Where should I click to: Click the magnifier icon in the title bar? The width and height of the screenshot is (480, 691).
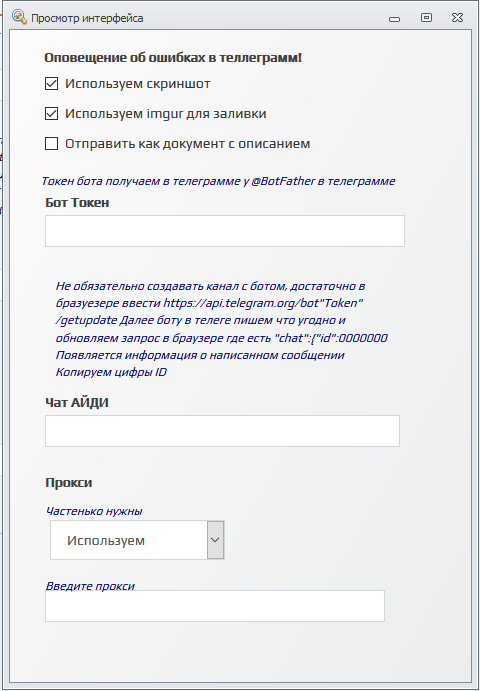(19, 18)
